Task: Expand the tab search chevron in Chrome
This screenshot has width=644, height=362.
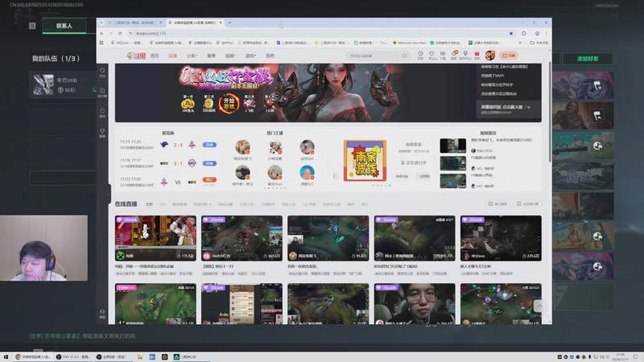Action: (102, 23)
